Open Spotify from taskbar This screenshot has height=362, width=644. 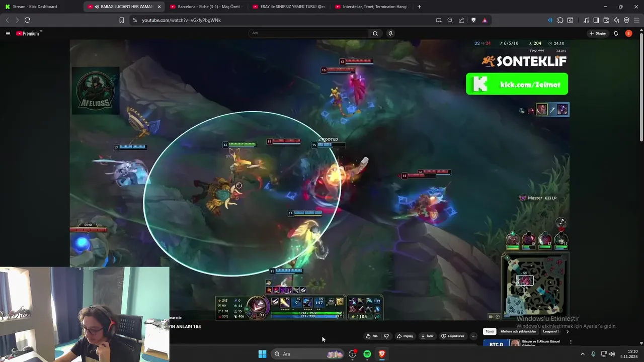click(367, 354)
